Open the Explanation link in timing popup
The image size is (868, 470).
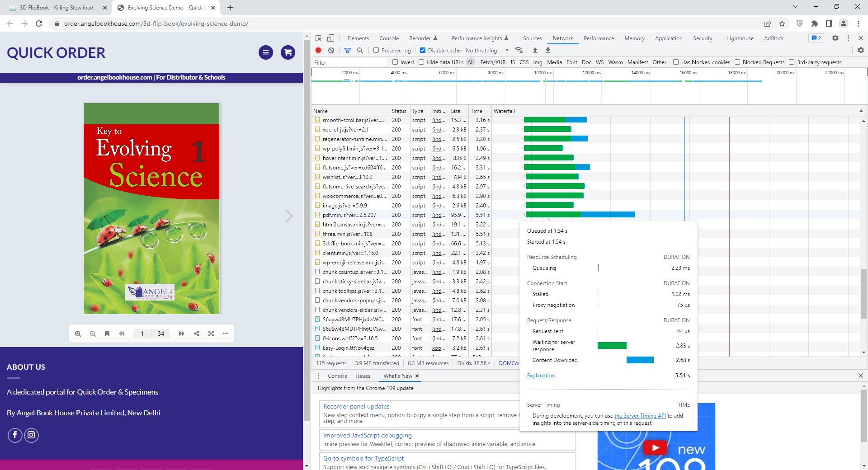(x=541, y=376)
